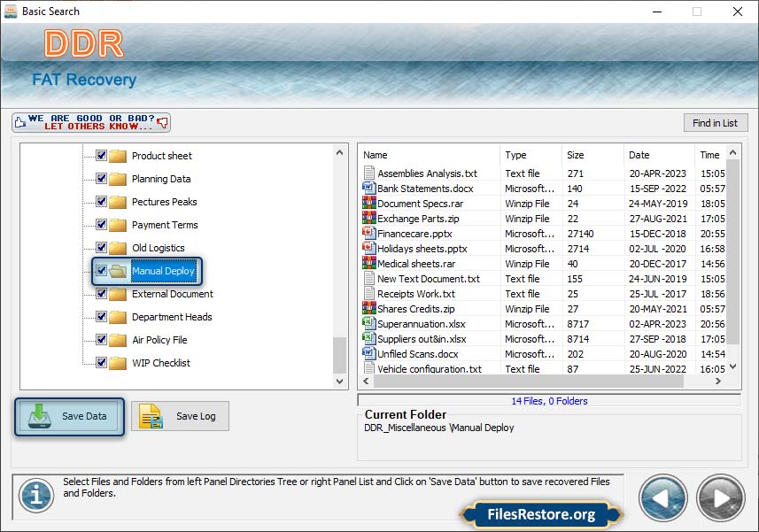Click the folder tree scroll-down arrow
759x532 pixels.
tap(340, 382)
